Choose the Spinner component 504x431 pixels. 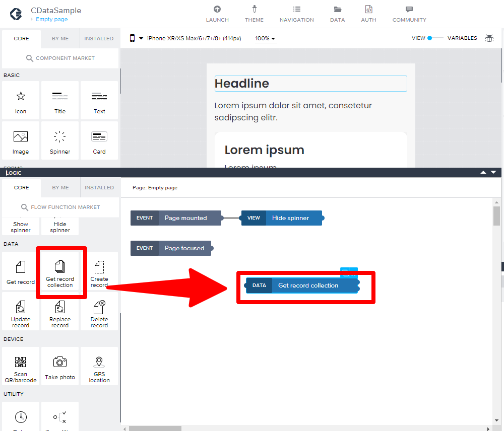coord(60,140)
